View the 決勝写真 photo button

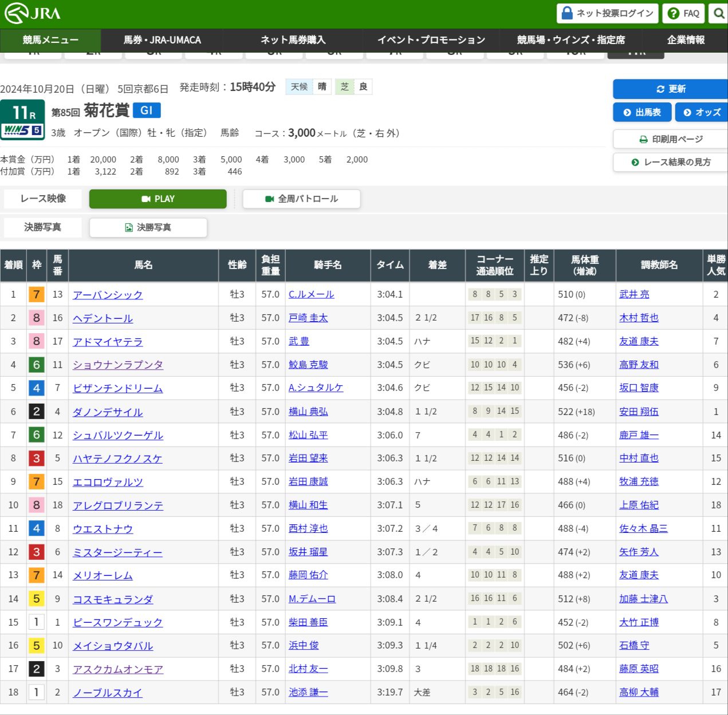[148, 227]
